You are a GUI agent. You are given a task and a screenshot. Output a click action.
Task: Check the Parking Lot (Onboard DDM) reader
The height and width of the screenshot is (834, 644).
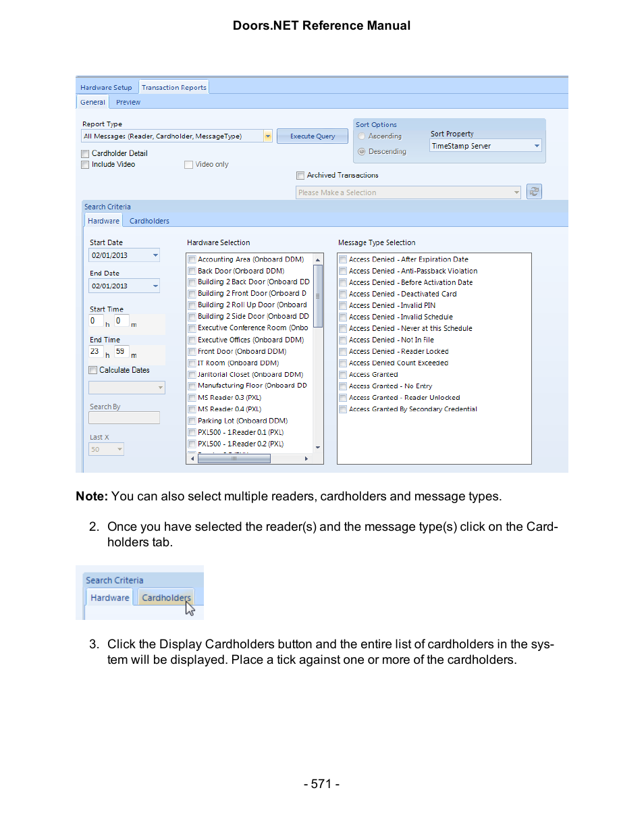192,421
